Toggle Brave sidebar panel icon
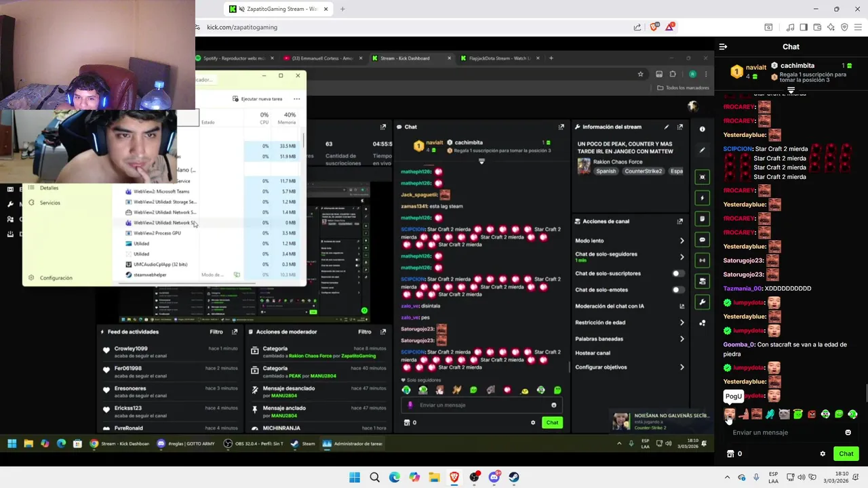868x488 pixels. pyautogui.click(x=804, y=27)
